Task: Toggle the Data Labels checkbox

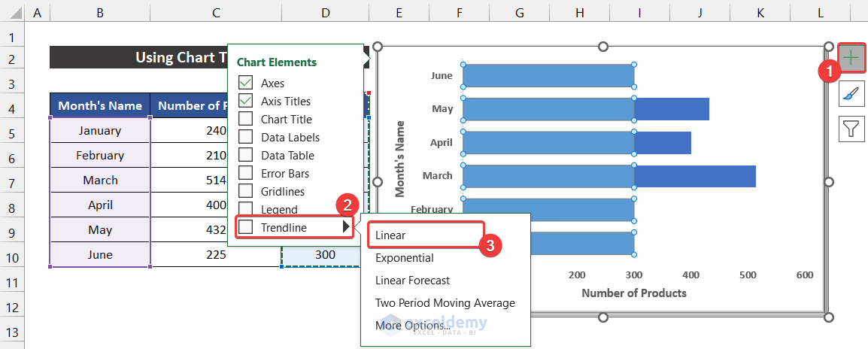Action: tap(246, 138)
